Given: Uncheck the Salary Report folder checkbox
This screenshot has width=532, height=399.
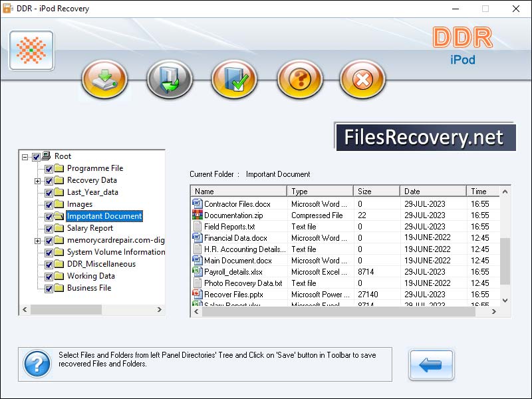Looking at the screenshot, I should coord(49,228).
